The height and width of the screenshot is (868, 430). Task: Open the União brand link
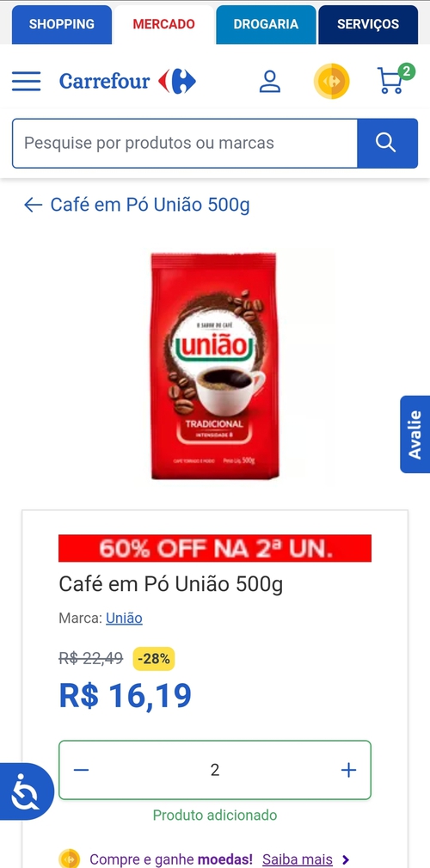point(124,618)
